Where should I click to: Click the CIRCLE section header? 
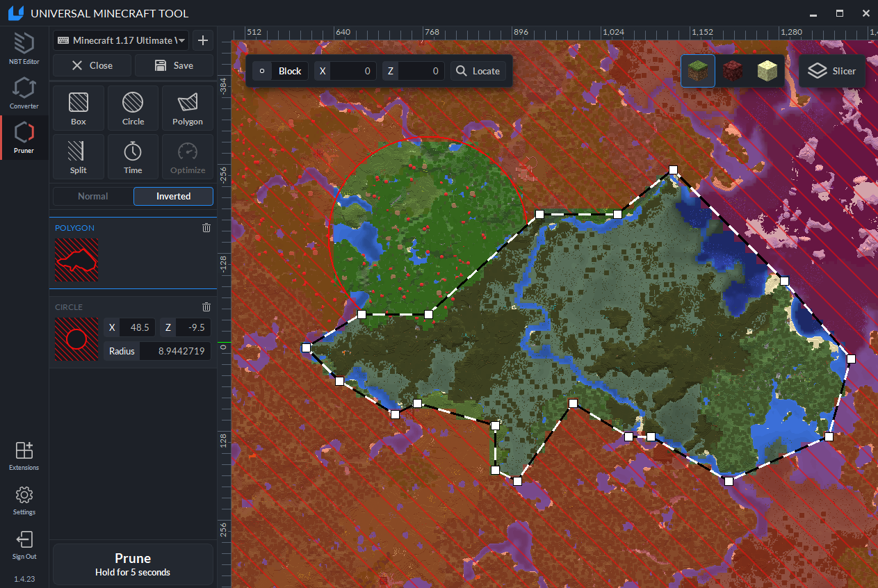click(69, 307)
